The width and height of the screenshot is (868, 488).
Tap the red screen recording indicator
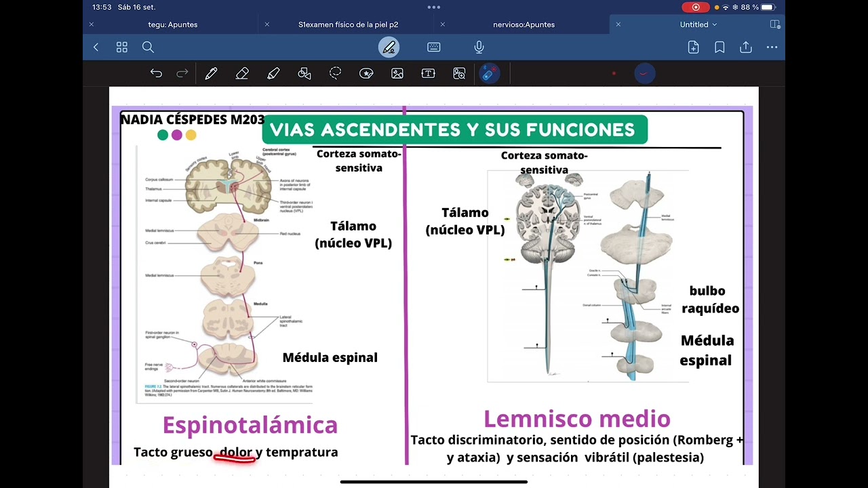tap(695, 7)
